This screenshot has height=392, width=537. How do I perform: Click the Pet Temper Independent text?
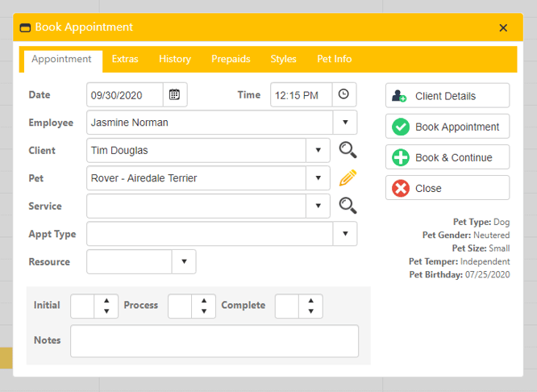pyautogui.click(x=460, y=262)
